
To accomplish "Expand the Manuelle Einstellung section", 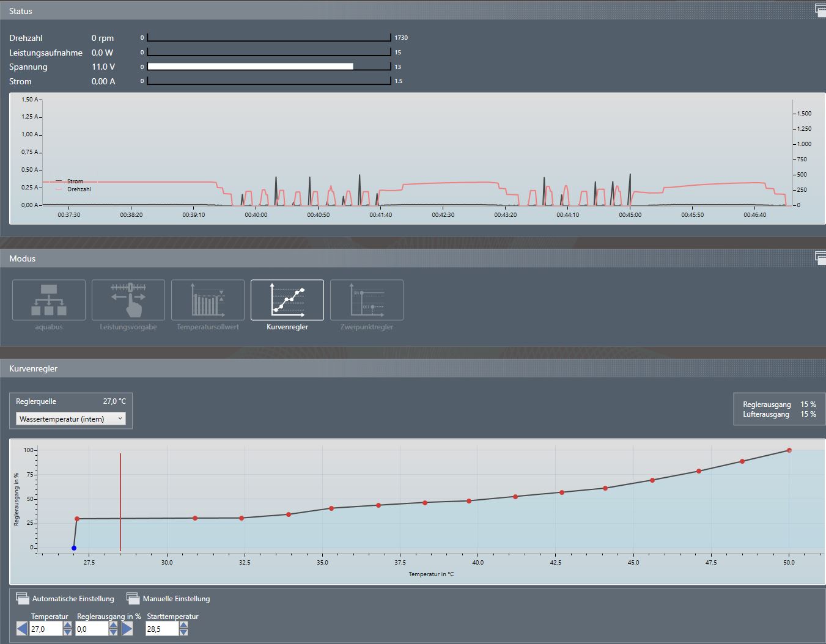I will (x=133, y=598).
